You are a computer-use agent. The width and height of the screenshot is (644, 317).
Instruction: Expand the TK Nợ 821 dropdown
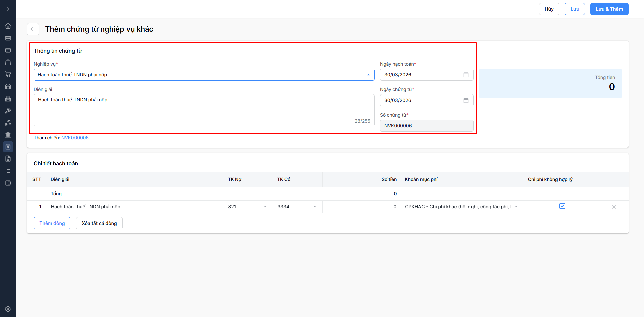[x=265, y=207]
